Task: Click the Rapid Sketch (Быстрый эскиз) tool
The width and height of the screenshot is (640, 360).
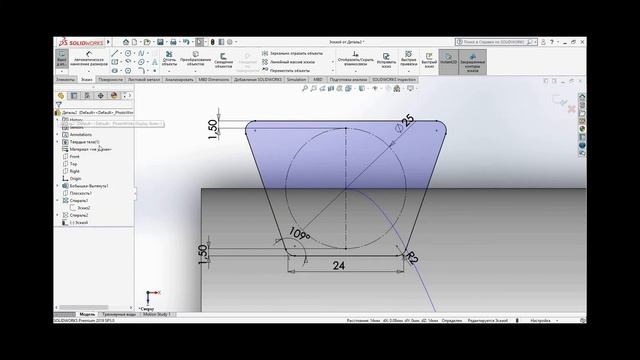Action: [x=429, y=60]
